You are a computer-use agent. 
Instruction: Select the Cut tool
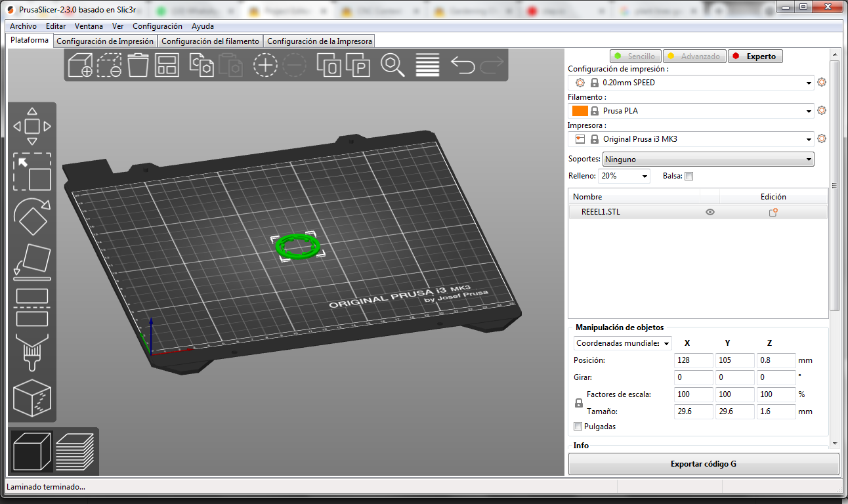(32, 307)
